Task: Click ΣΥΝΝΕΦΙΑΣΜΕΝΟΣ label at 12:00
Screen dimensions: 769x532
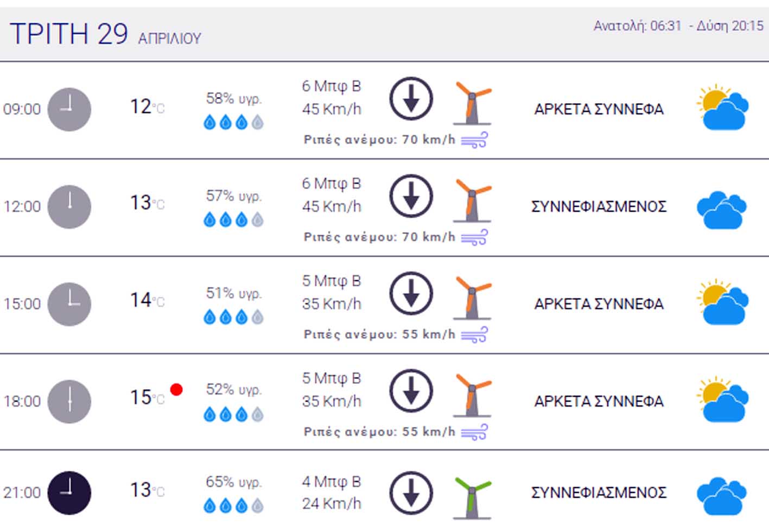Action: (599, 207)
